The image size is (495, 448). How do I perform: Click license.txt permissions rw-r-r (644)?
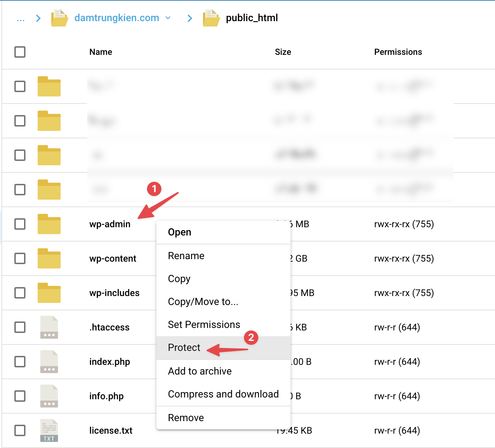coord(397,430)
